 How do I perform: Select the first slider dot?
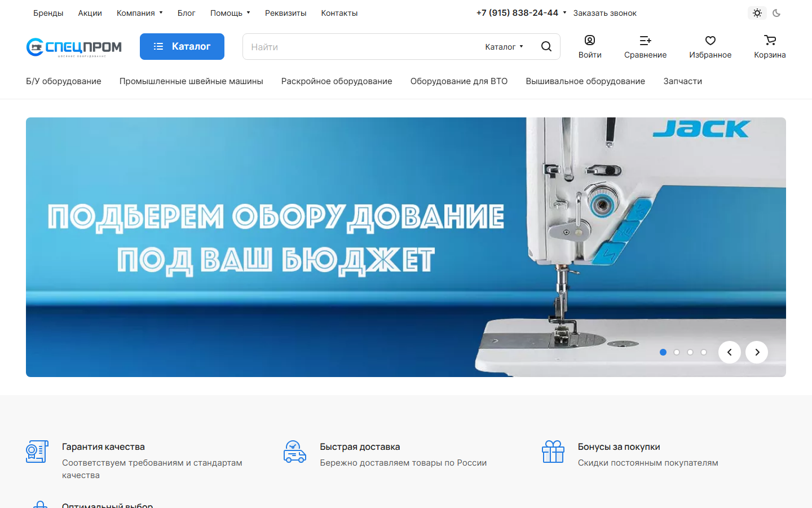coord(663,352)
